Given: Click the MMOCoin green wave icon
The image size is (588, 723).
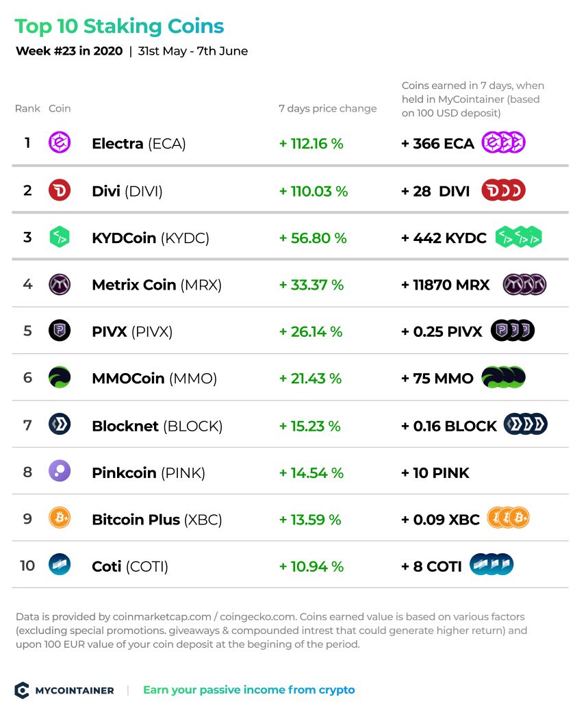Looking at the screenshot, I should point(60,378).
